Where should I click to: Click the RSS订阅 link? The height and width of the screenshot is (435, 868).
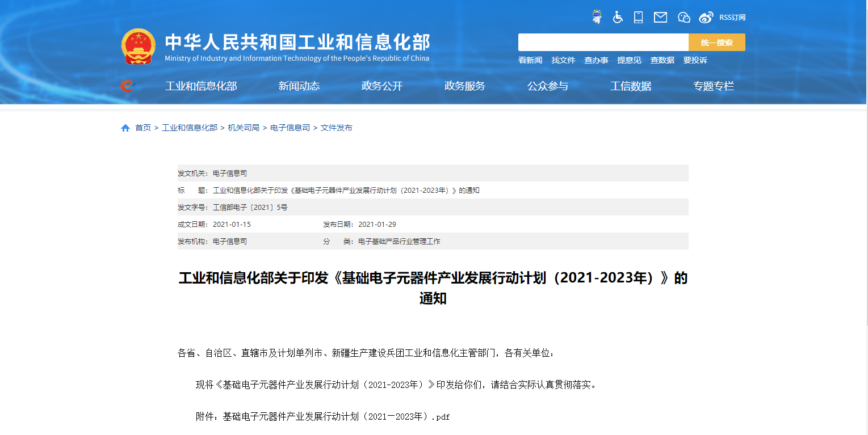point(732,18)
